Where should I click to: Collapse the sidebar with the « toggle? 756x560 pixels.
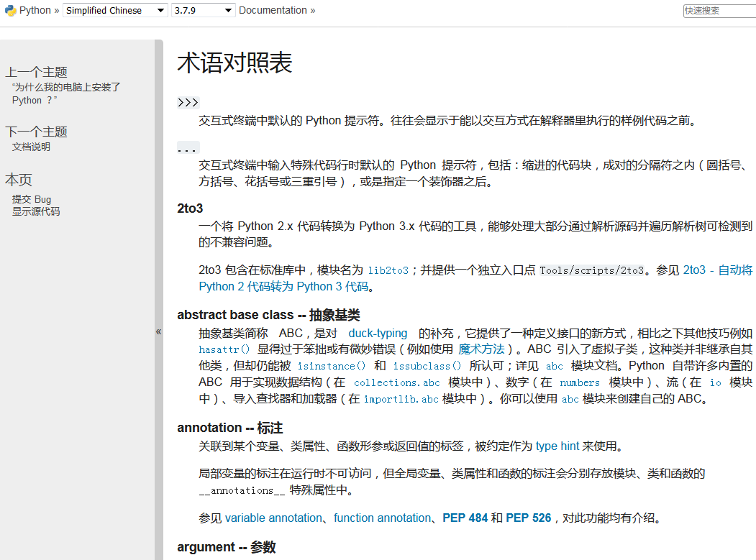(159, 331)
